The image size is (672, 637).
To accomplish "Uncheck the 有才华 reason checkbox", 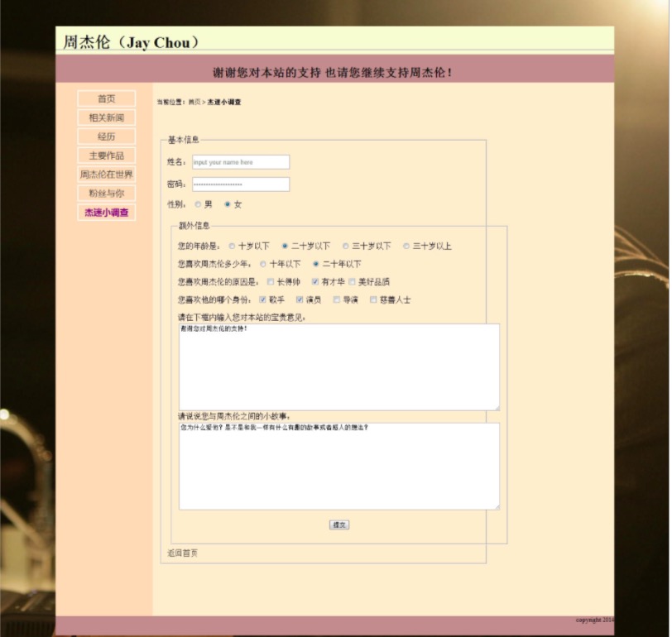I will coord(315,282).
